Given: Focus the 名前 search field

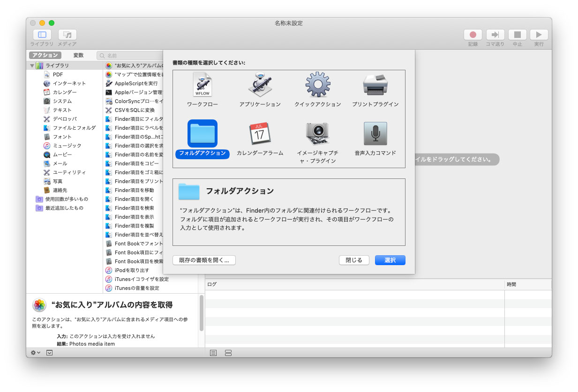Looking at the screenshot, I should 130,55.
